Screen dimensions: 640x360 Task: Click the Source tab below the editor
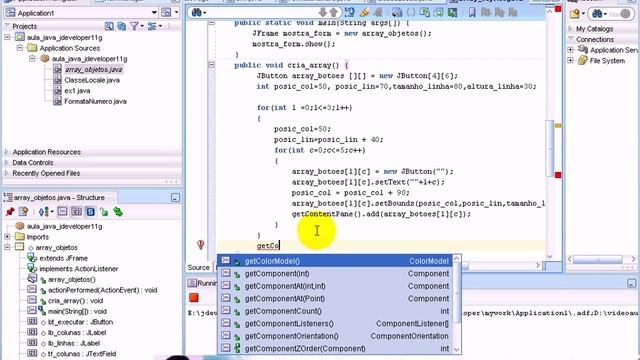point(198,267)
